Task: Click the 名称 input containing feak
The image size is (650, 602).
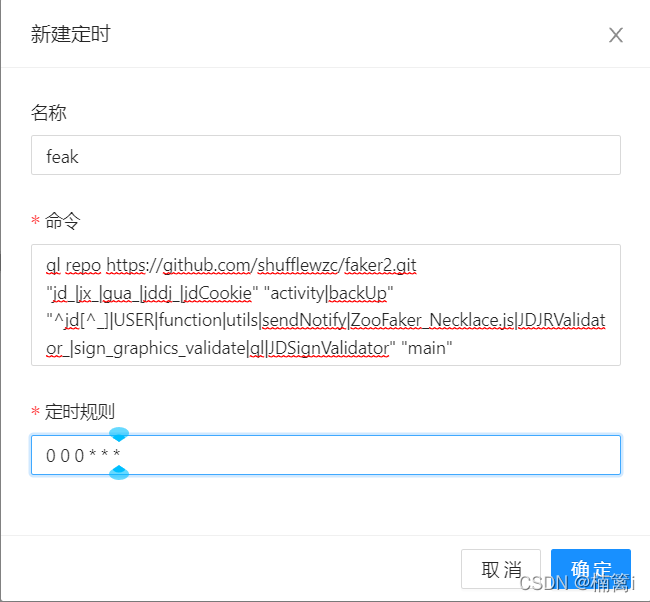Action: [325, 156]
